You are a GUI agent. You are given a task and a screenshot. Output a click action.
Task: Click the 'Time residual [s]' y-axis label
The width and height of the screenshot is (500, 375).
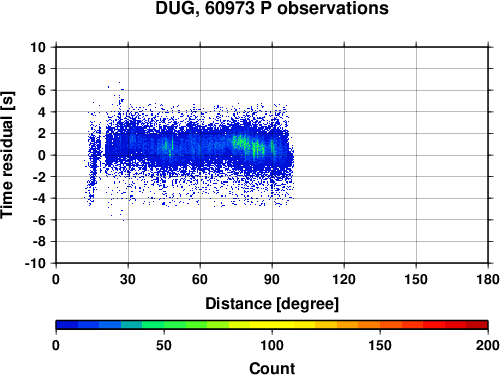[x=7, y=155]
